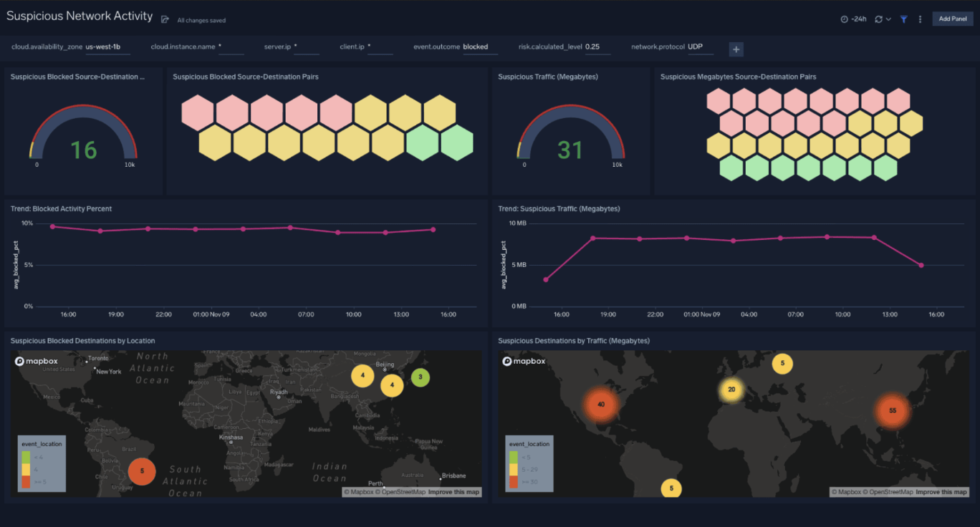Expand the refresh interval chevron dropdown
Viewport: 980px width, 527px height.
click(888, 19)
